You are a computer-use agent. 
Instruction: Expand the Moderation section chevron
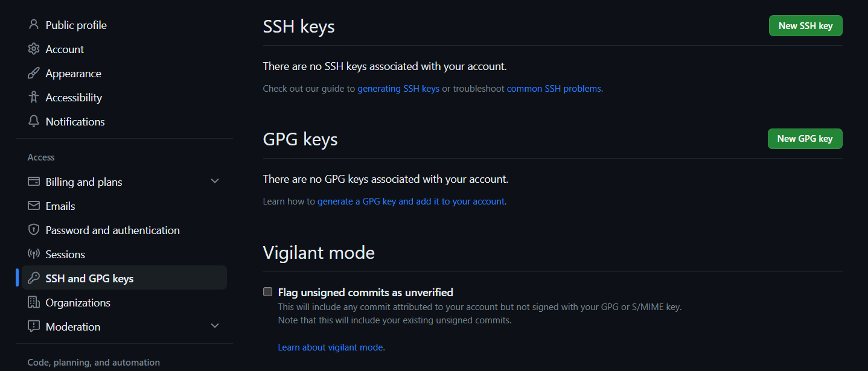(215, 326)
